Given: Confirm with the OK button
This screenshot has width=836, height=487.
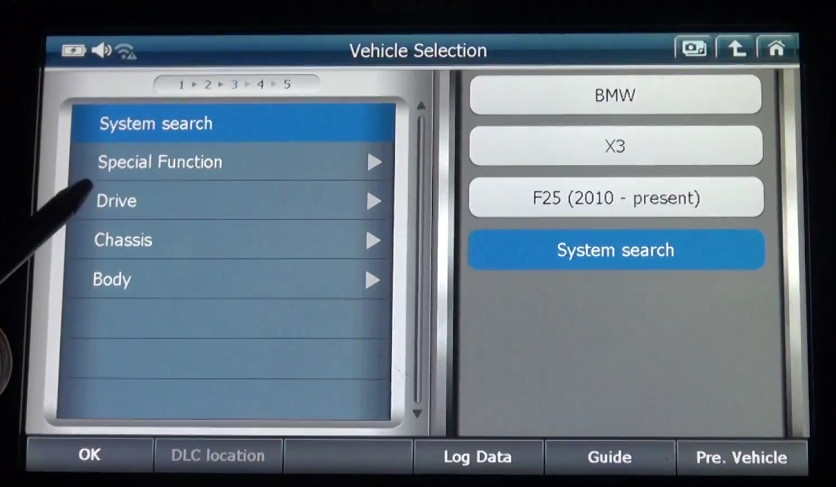Looking at the screenshot, I should click(90, 454).
